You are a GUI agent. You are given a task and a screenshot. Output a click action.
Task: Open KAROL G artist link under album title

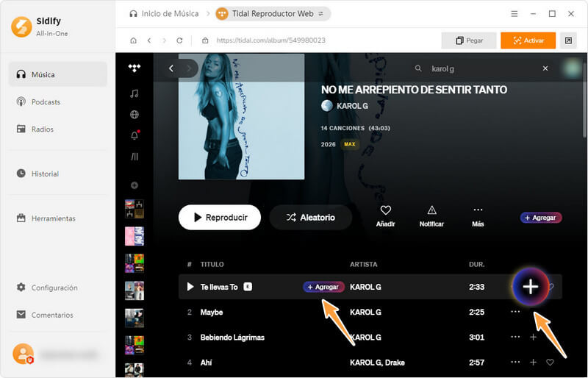(x=352, y=106)
